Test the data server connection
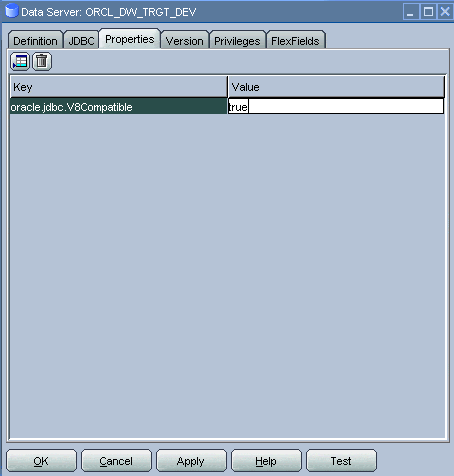Screen dimensions: 454x476 (341, 461)
